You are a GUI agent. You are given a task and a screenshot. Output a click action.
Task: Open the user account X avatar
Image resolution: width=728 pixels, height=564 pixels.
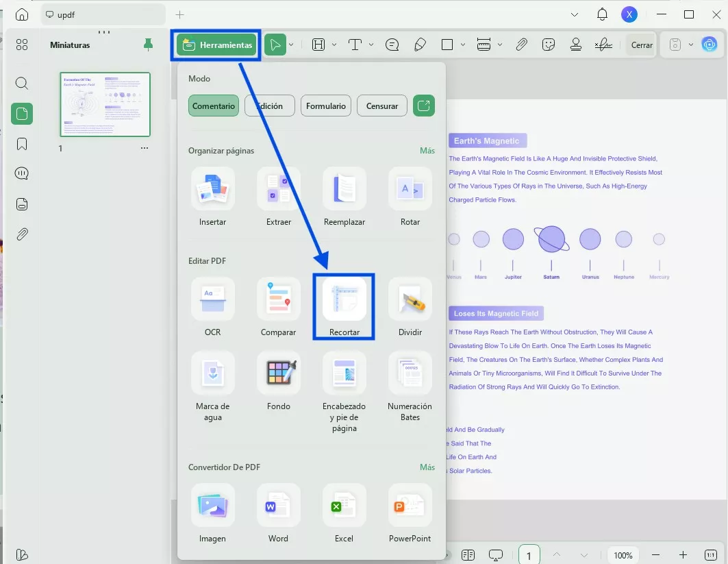point(629,15)
